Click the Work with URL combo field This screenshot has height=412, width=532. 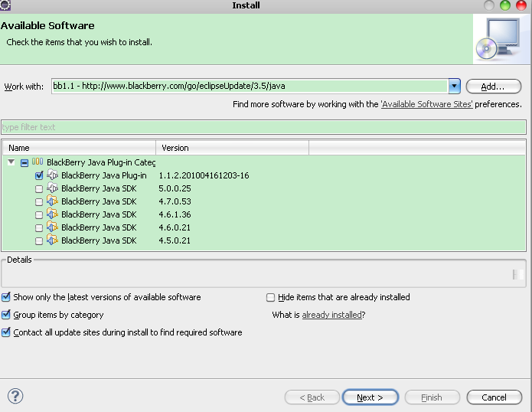(250, 87)
